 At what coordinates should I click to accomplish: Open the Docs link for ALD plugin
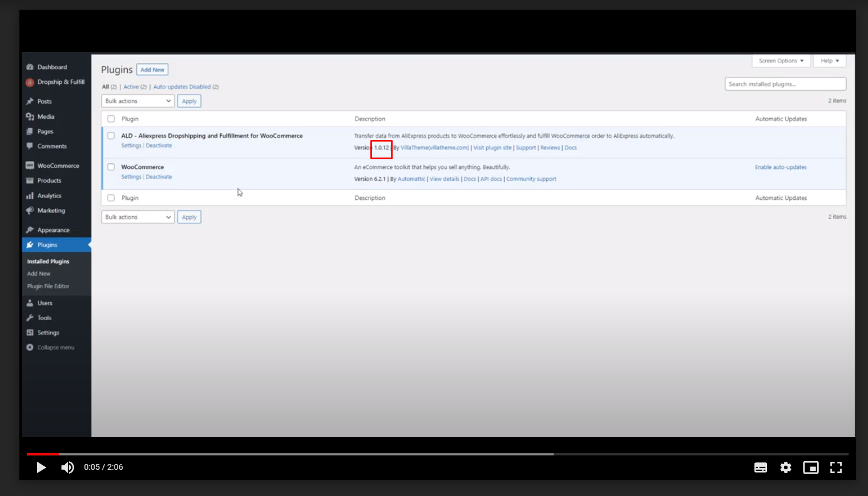pyautogui.click(x=571, y=148)
